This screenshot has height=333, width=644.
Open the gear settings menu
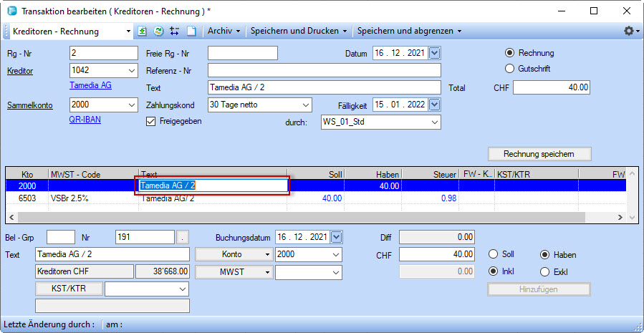630,32
